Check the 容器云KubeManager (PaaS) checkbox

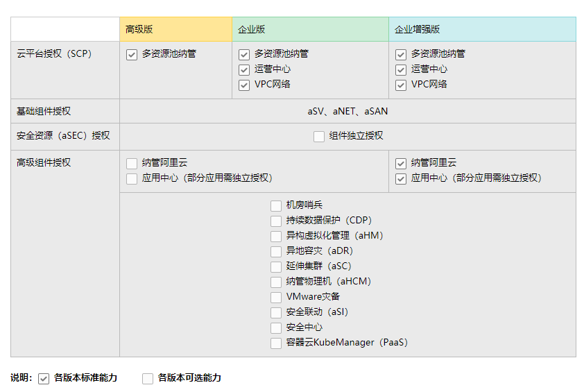(276, 343)
